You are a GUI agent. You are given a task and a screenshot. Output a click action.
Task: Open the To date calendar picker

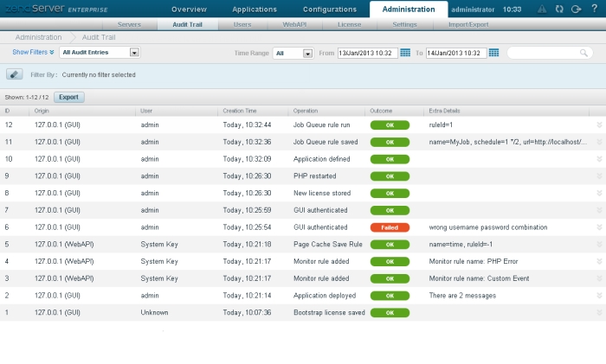pos(493,53)
